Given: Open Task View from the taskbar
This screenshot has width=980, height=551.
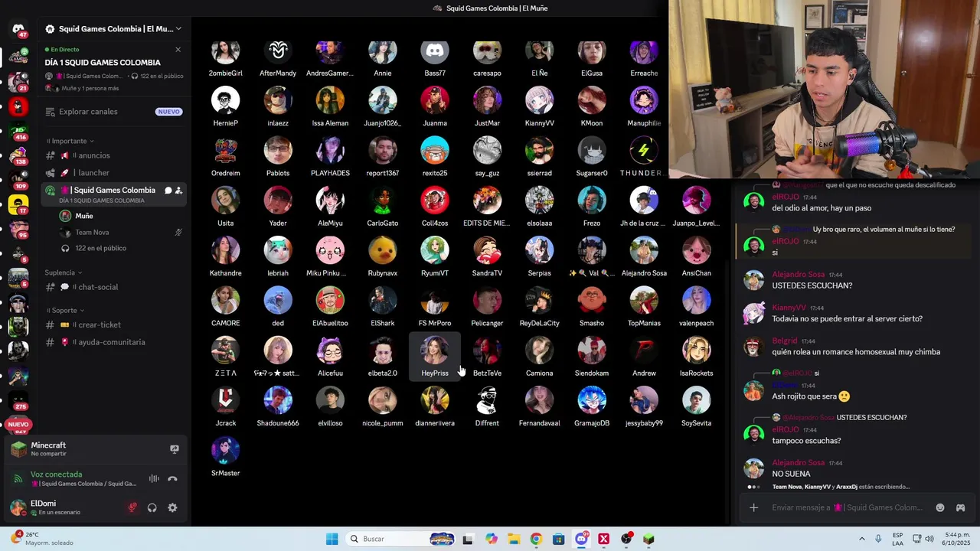Looking at the screenshot, I should point(468,539).
